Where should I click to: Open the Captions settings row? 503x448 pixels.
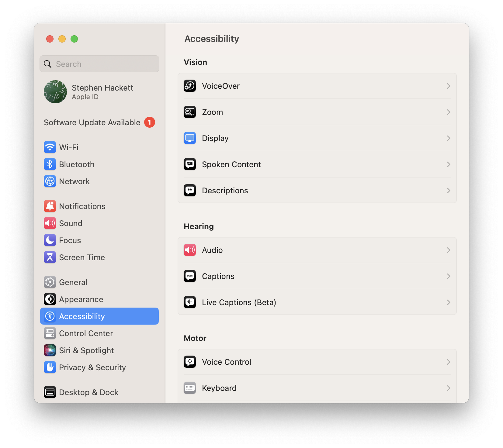(317, 276)
